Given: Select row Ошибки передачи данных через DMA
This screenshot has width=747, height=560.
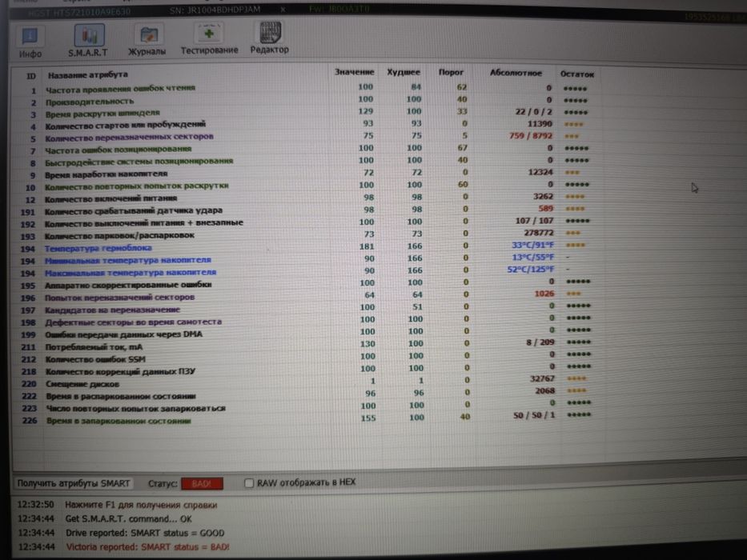Looking at the screenshot, I should click(307, 334).
